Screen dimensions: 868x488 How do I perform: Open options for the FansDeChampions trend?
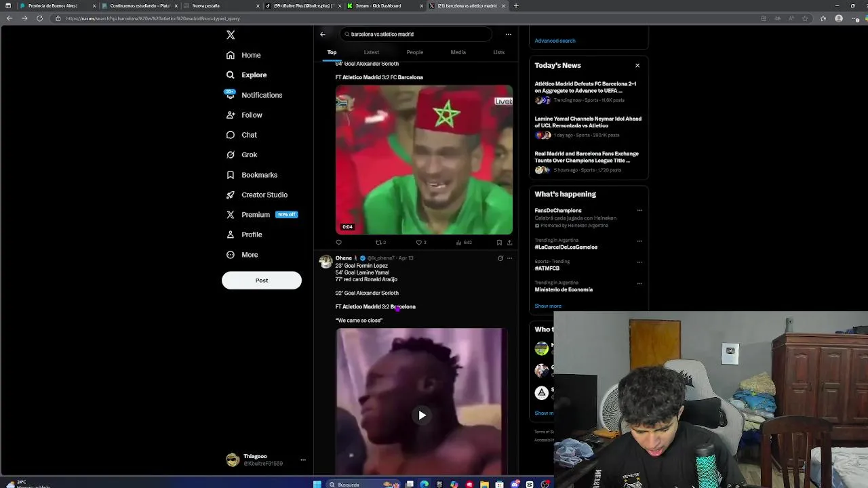pos(639,210)
